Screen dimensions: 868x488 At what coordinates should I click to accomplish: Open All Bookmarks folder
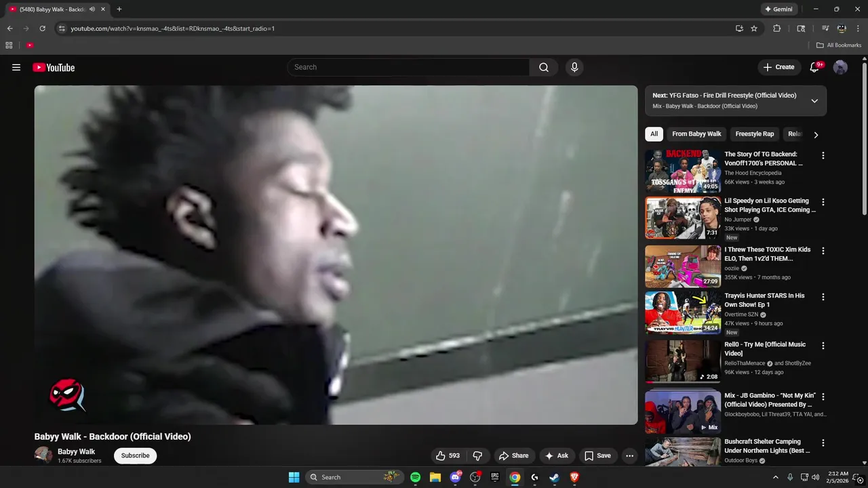(839, 45)
